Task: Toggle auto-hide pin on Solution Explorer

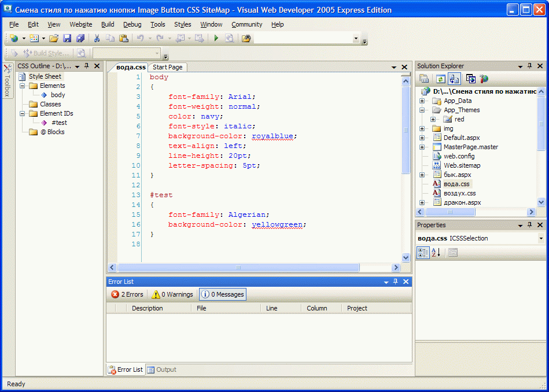Action: 530,66
